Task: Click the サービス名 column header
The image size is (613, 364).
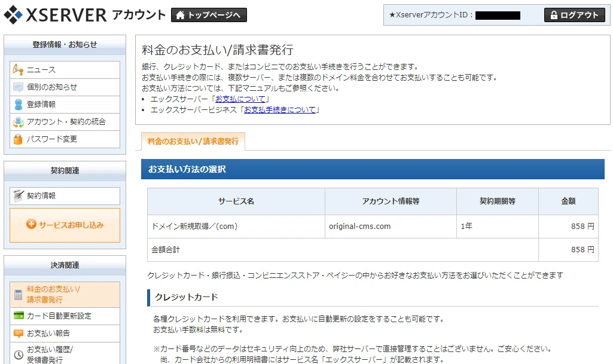Action: coord(236,201)
